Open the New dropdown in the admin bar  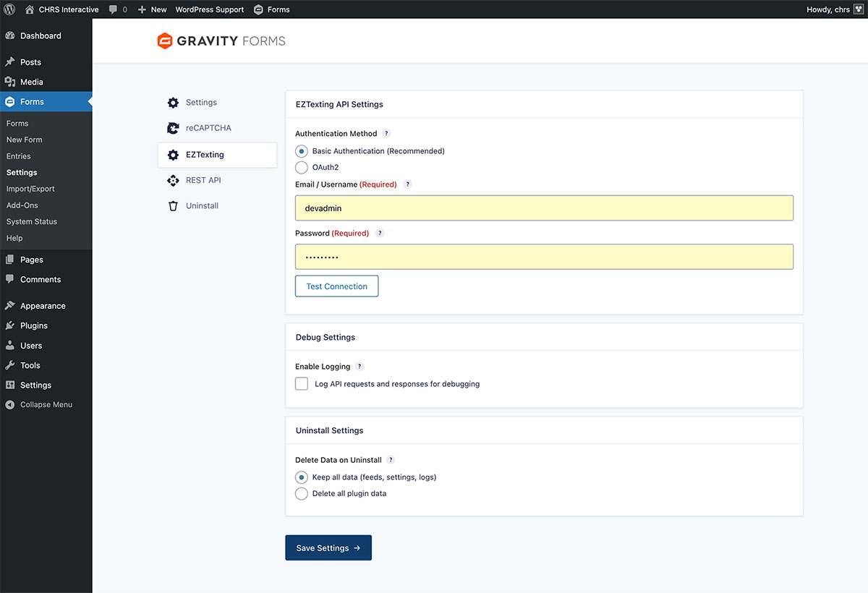(151, 9)
